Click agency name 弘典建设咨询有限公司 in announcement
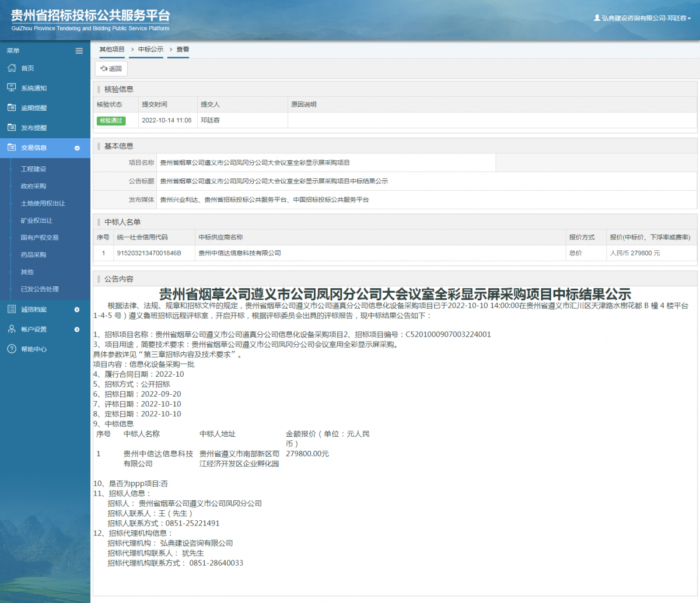700x603 pixels. 197,543
